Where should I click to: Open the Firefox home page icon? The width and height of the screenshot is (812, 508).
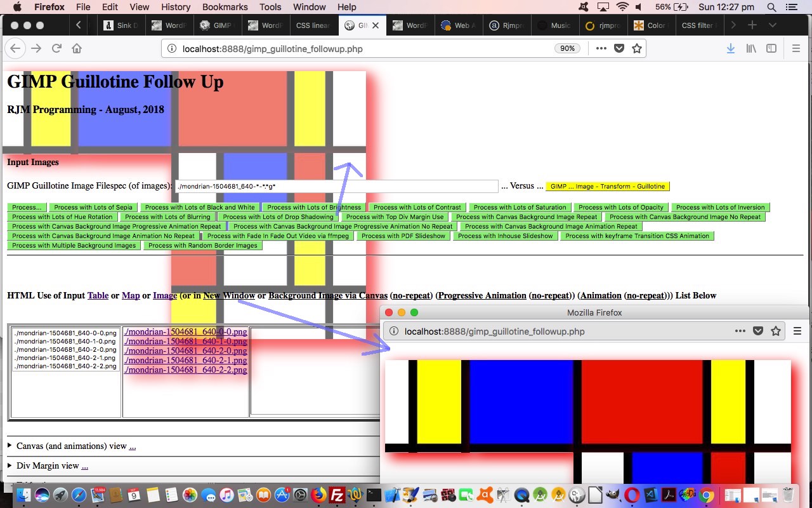point(77,49)
